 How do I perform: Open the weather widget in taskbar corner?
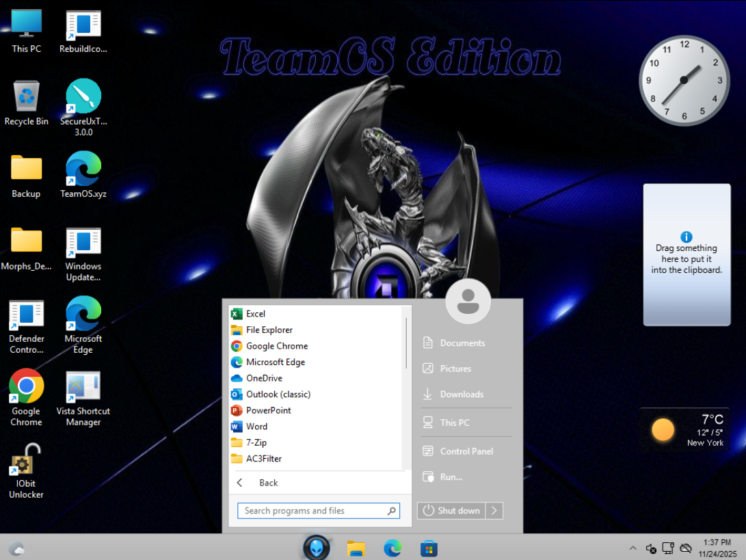tap(16, 548)
